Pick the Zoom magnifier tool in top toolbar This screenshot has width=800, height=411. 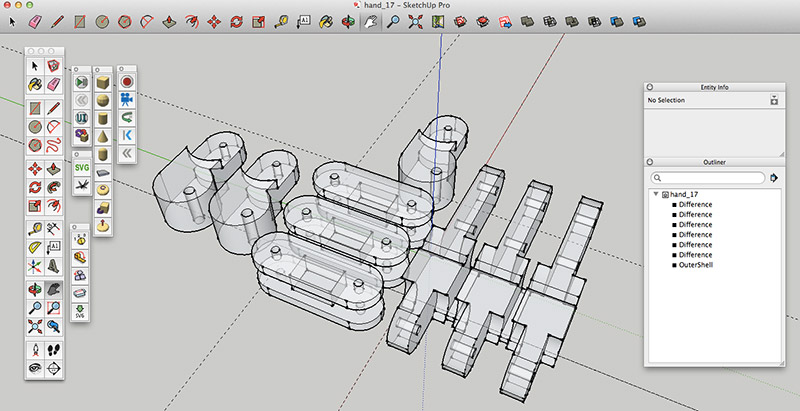393,20
